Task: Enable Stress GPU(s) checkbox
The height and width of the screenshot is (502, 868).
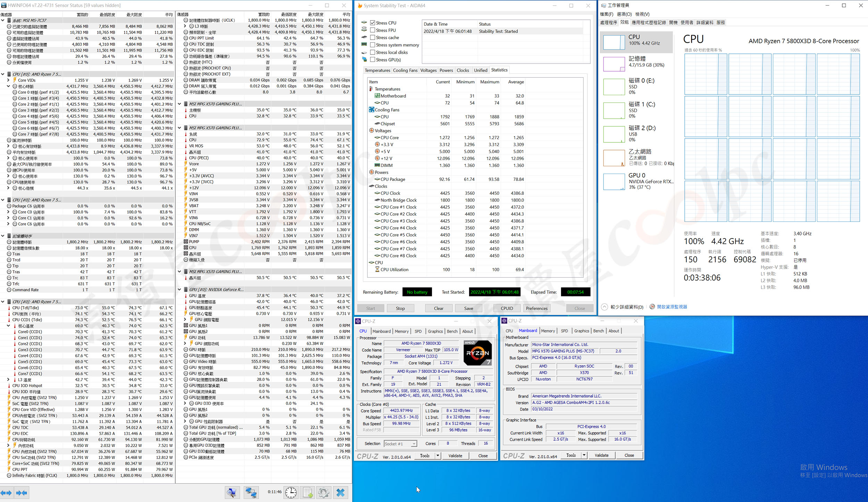Action: coord(373,60)
